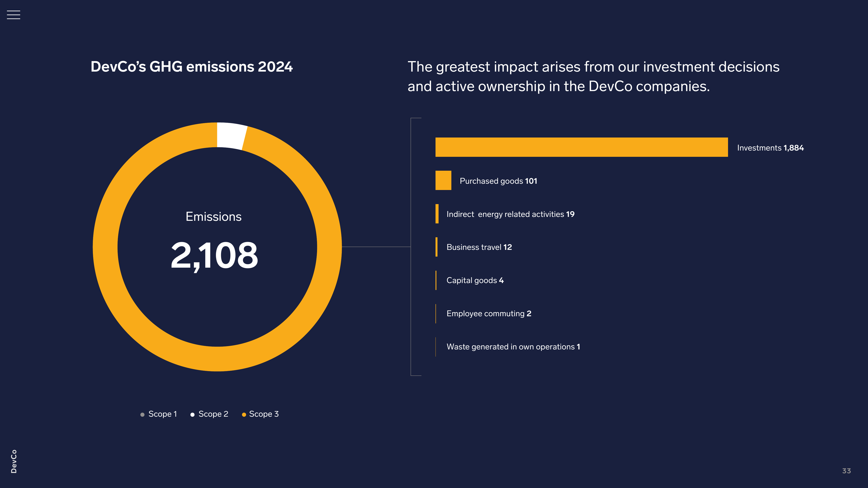Click the DevCo's GHG emissions 2024 heading

tap(192, 67)
